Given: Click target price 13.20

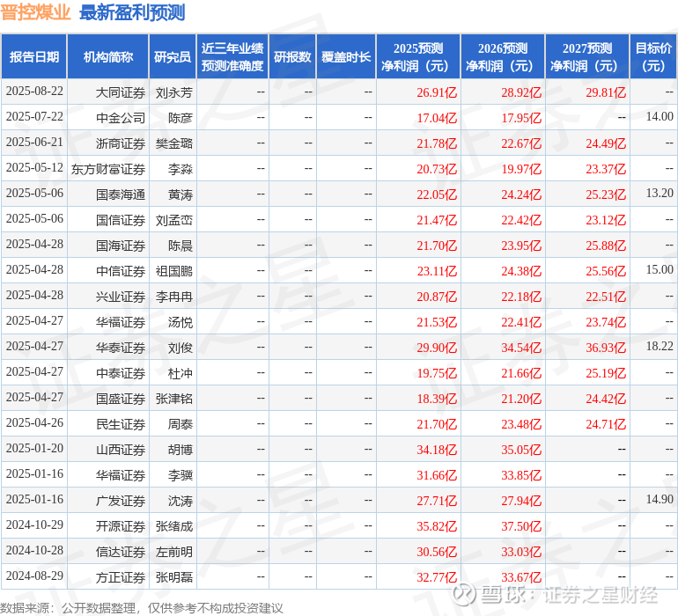Looking at the screenshot, I should pyautogui.click(x=660, y=193).
